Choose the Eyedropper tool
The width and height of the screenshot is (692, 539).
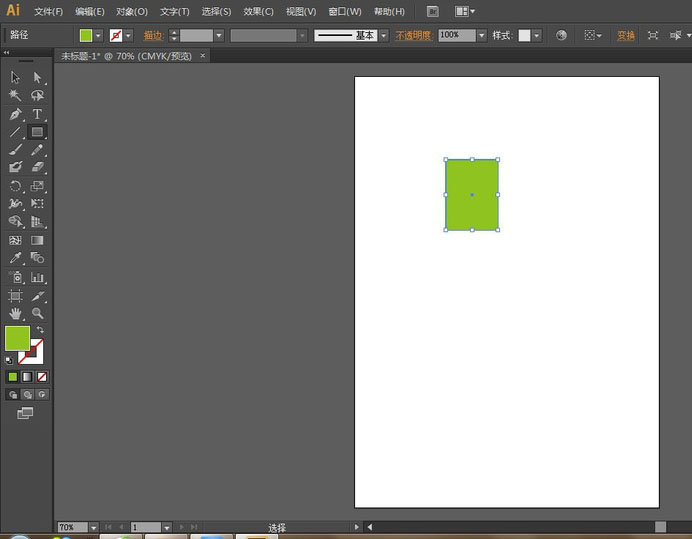coord(15,258)
